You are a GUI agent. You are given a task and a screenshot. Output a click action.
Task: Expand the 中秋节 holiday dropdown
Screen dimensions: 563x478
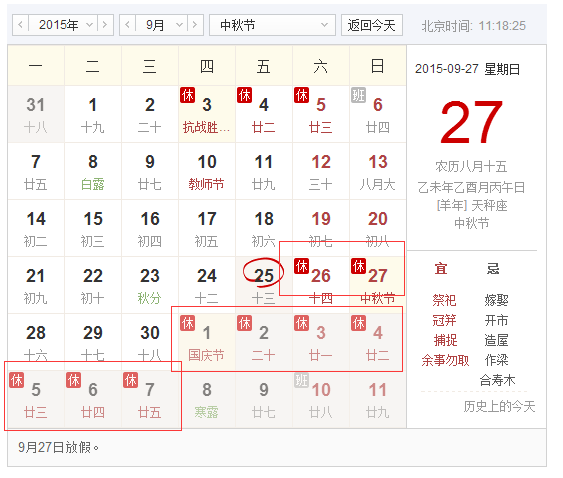click(273, 25)
